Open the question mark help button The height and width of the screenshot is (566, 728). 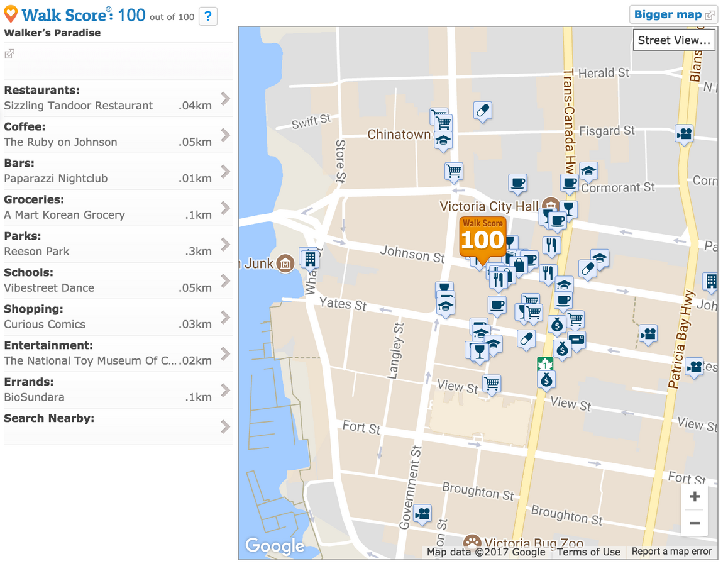tap(208, 17)
